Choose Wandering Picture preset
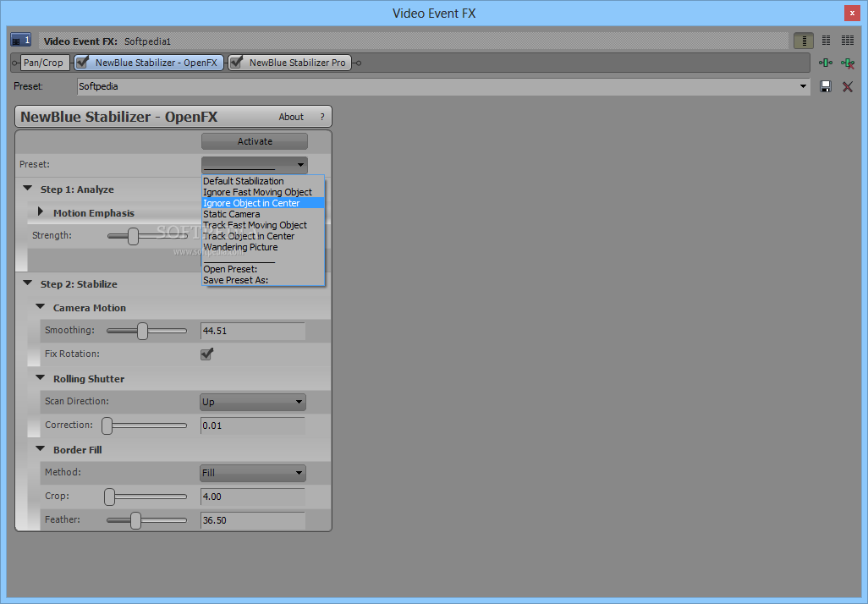The image size is (868, 604). pyautogui.click(x=263, y=248)
